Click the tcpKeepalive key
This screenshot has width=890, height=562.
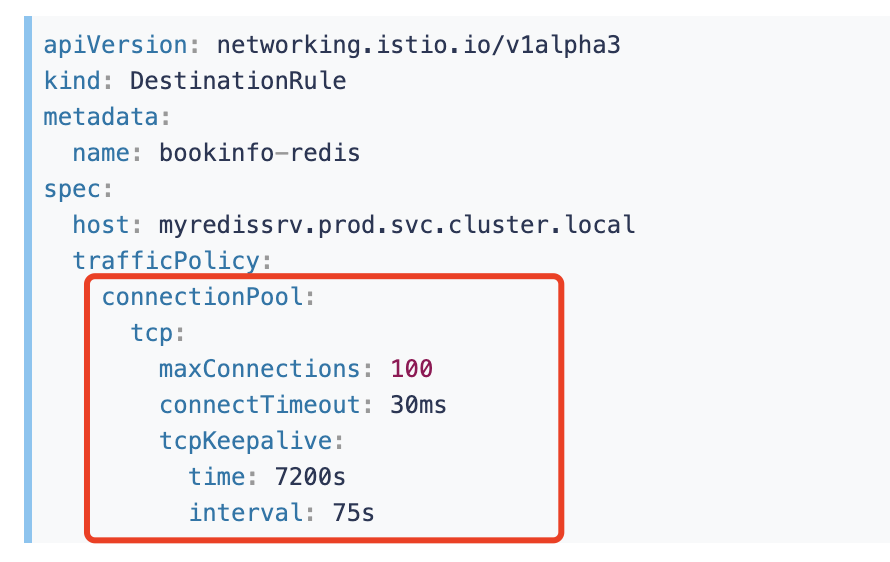[x=245, y=441]
